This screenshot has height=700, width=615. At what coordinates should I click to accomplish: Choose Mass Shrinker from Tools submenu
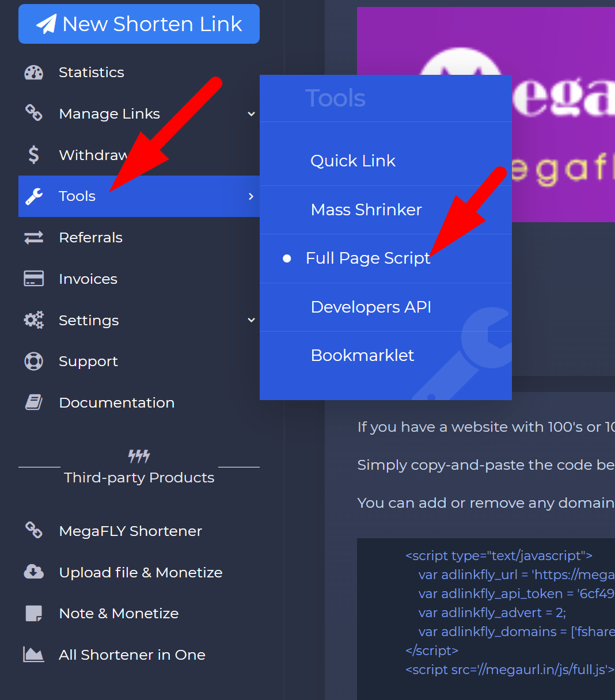(366, 210)
